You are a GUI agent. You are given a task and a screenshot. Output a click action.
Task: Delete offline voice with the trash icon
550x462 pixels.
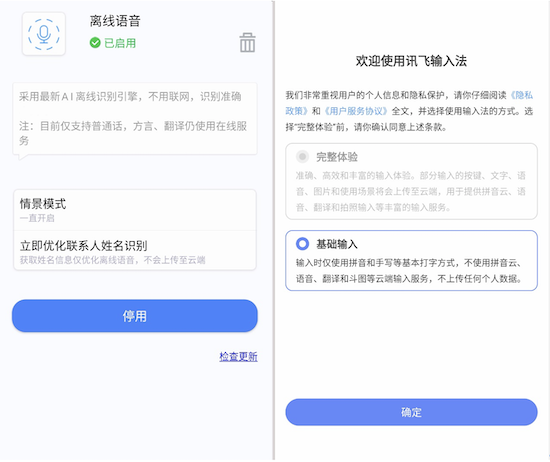247,42
